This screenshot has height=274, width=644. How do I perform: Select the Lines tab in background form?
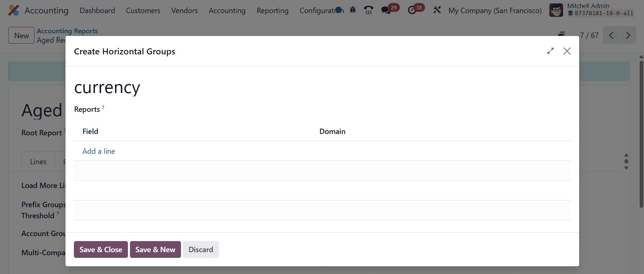click(38, 162)
